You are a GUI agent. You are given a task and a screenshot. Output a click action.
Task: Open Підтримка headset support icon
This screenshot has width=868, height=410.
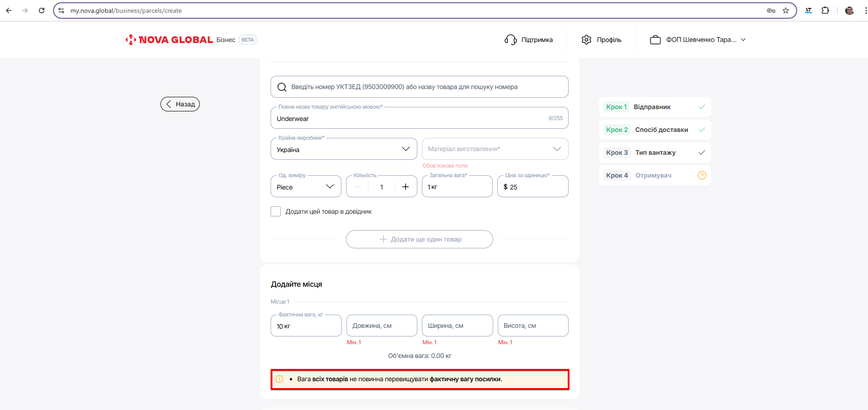pos(510,40)
